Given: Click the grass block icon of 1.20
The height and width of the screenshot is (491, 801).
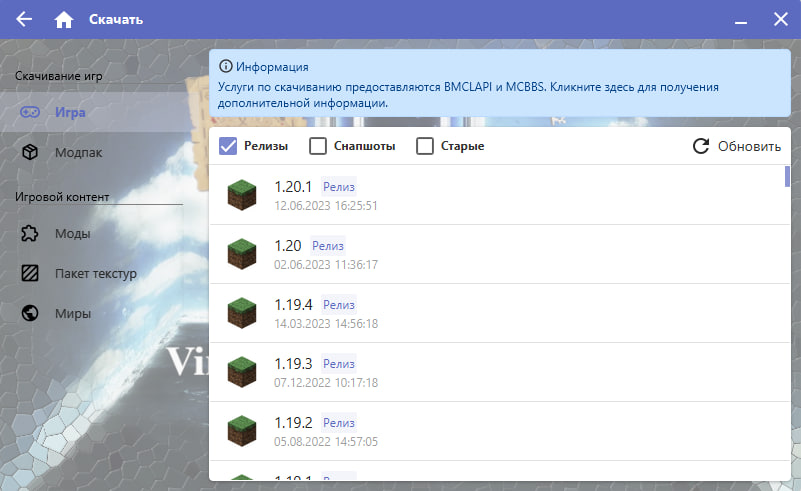Looking at the screenshot, I should click(242, 254).
